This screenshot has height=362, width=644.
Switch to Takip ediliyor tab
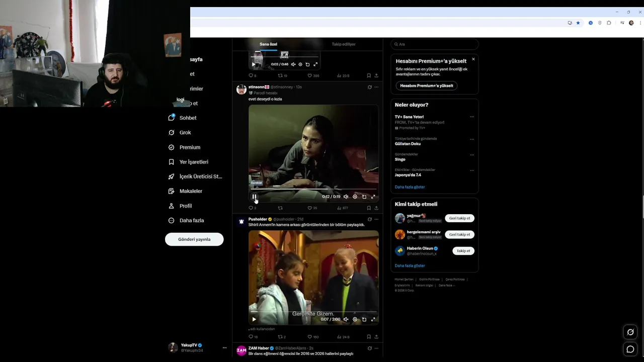coord(344,44)
